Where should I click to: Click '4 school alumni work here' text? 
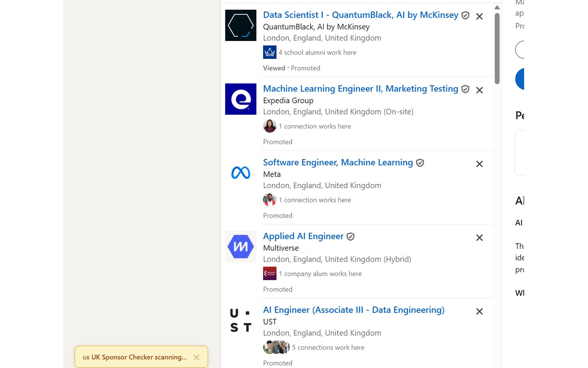[x=317, y=52]
